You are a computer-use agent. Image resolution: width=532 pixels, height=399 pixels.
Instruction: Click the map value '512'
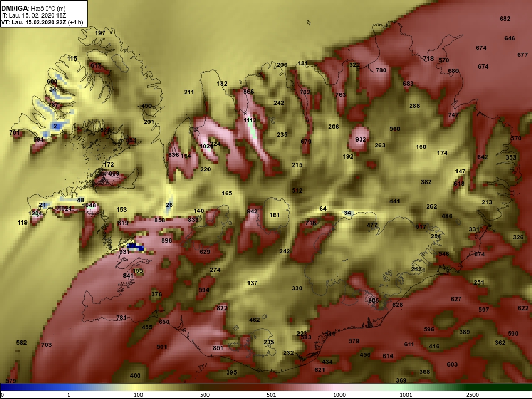pyautogui.click(x=297, y=190)
